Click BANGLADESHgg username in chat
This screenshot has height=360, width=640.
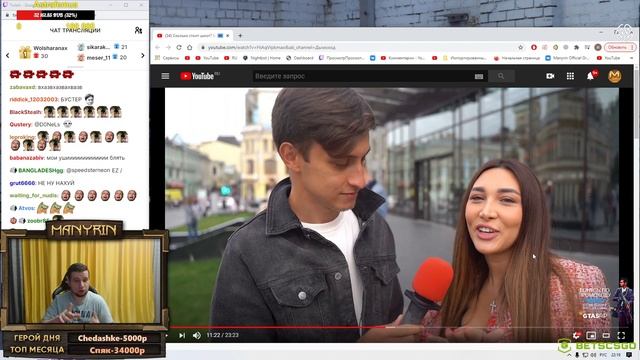tap(41, 170)
